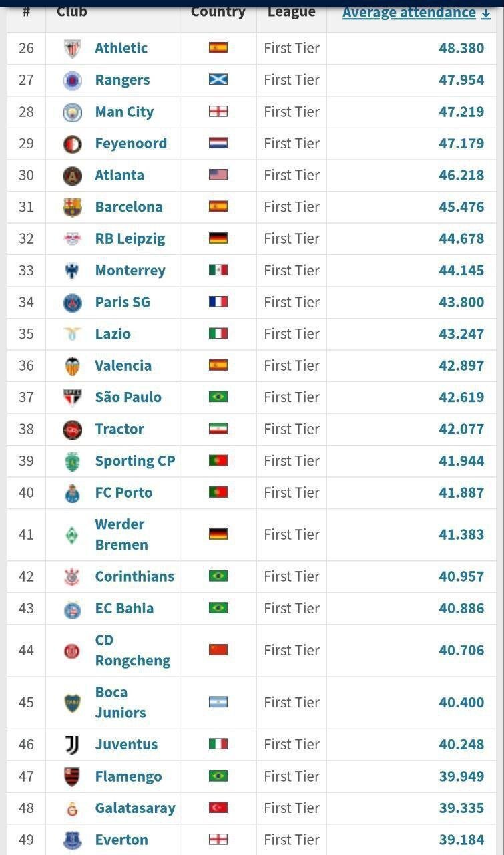Image resolution: width=504 pixels, height=855 pixels.
Task: Click the Feyenoord club logo
Action: point(72,144)
